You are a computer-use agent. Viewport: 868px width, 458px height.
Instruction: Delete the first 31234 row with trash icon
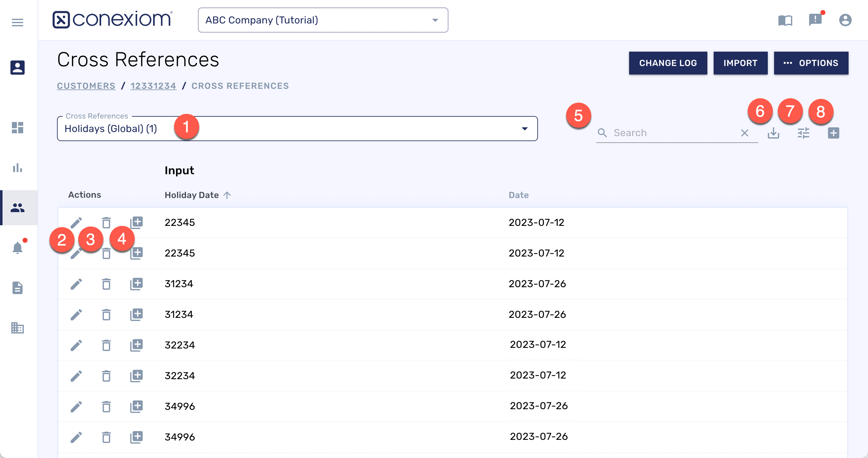(106, 284)
